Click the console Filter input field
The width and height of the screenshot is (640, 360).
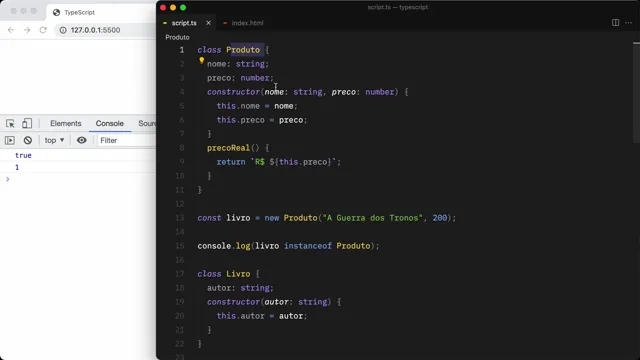click(x=127, y=140)
